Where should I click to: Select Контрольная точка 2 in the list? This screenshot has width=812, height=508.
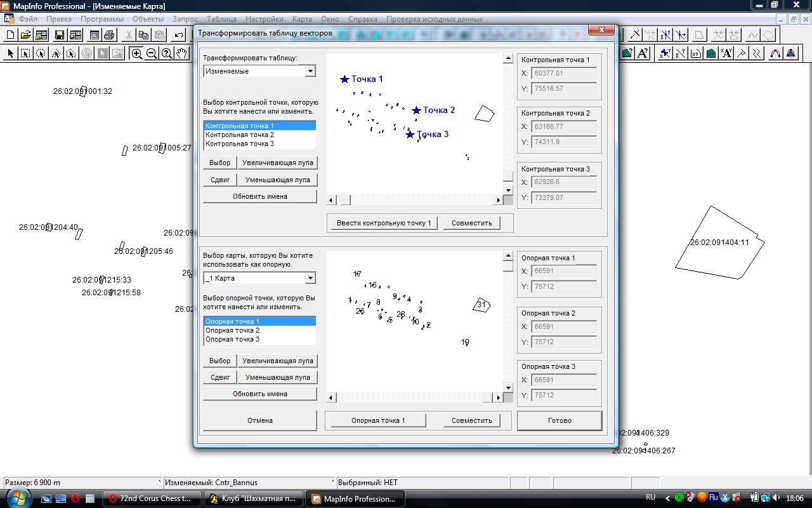[259, 135]
